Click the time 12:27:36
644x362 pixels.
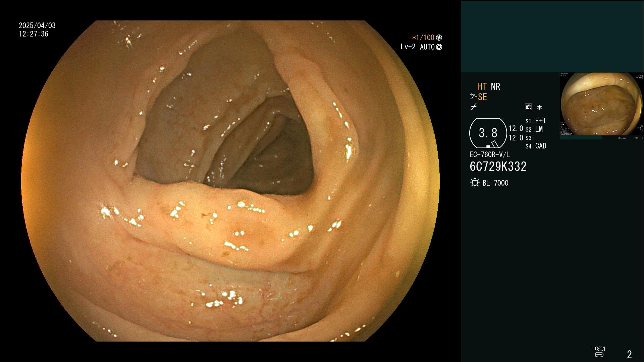tap(34, 34)
